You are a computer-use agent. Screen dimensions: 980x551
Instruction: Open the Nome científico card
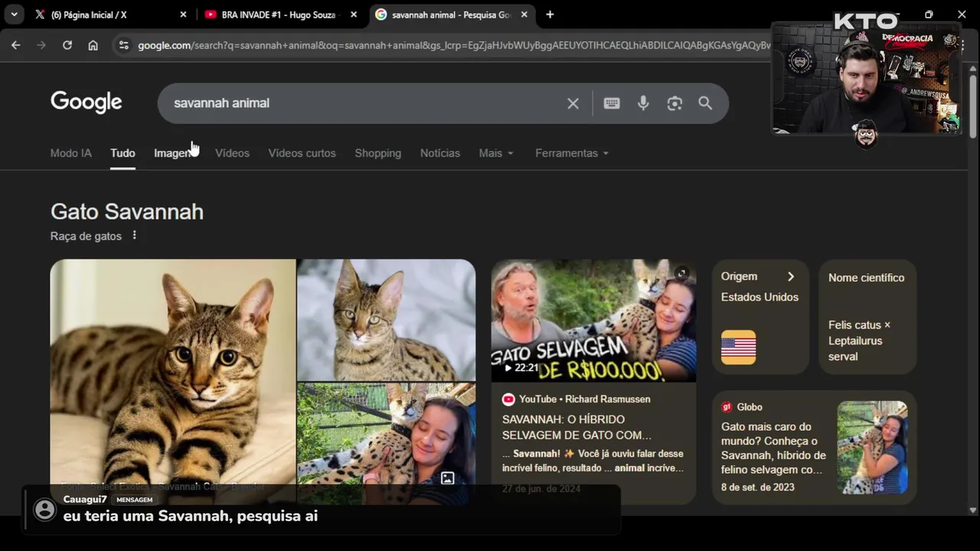click(867, 317)
